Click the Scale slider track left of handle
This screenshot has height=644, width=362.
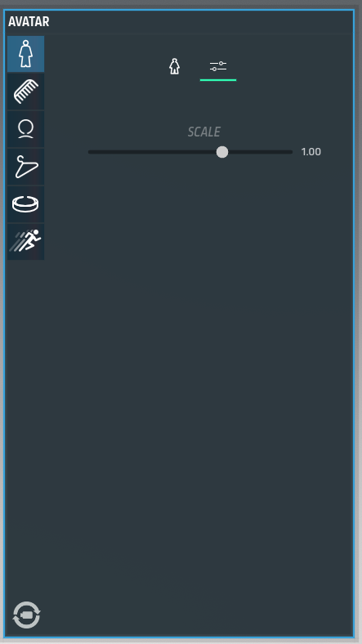pos(152,152)
